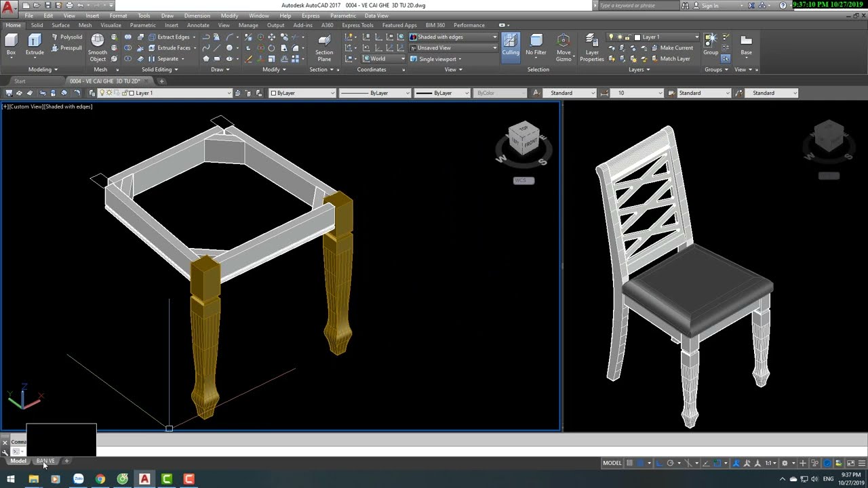Choose the Polysolid tool
The image size is (868, 488).
tap(66, 37)
